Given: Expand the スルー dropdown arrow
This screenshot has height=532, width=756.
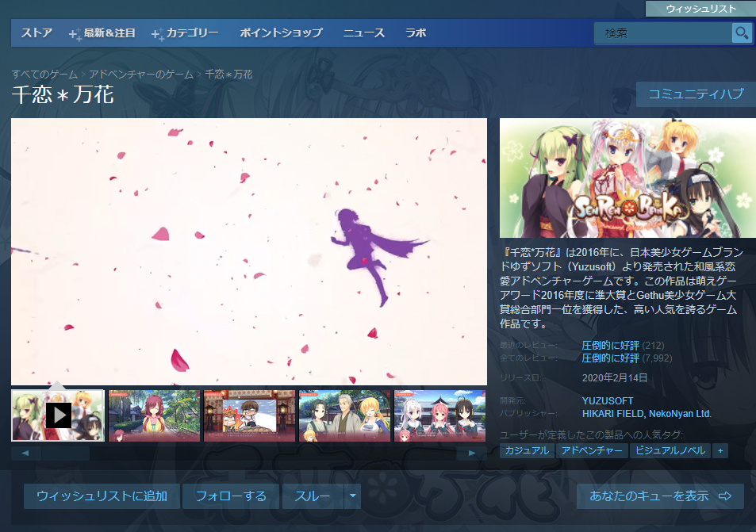Looking at the screenshot, I should (x=352, y=496).
